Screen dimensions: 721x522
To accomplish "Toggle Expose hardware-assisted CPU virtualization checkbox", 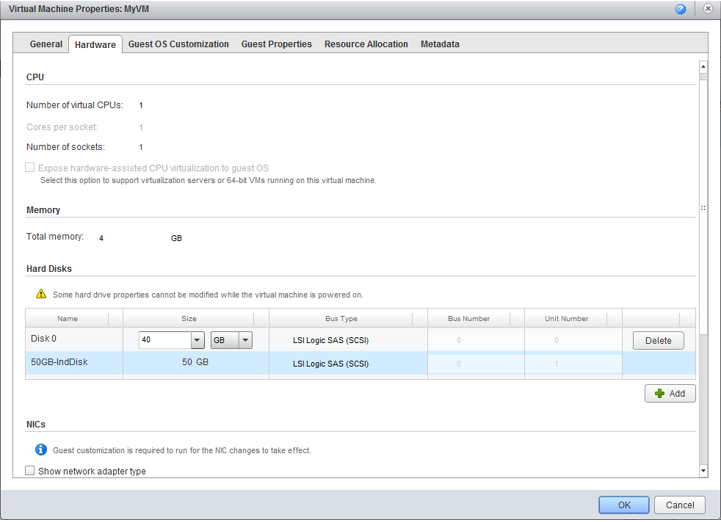I will click(x=30, y=168).
